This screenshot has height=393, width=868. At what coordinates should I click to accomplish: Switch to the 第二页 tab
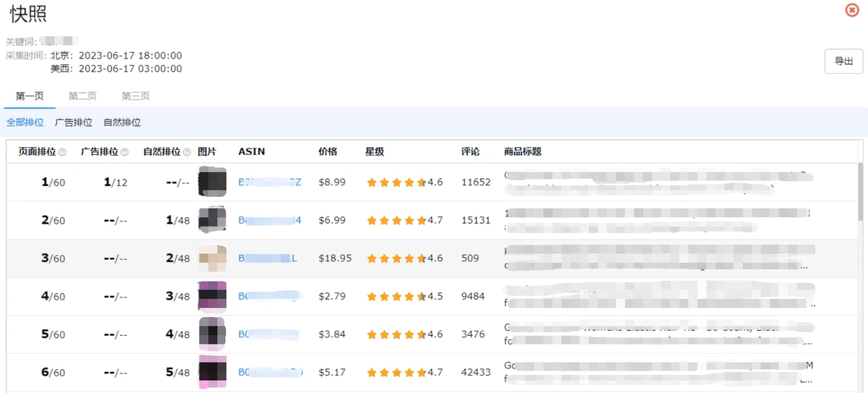coord(82,96)
